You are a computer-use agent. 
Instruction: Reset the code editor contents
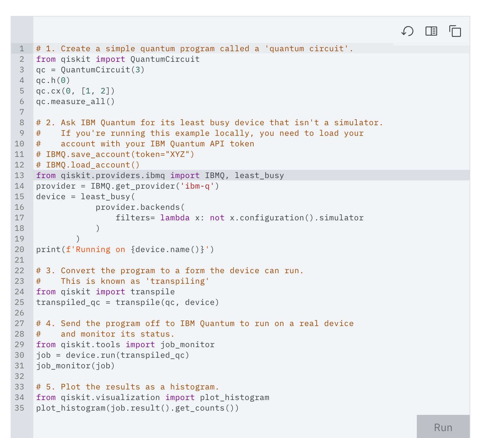[407, 31]
